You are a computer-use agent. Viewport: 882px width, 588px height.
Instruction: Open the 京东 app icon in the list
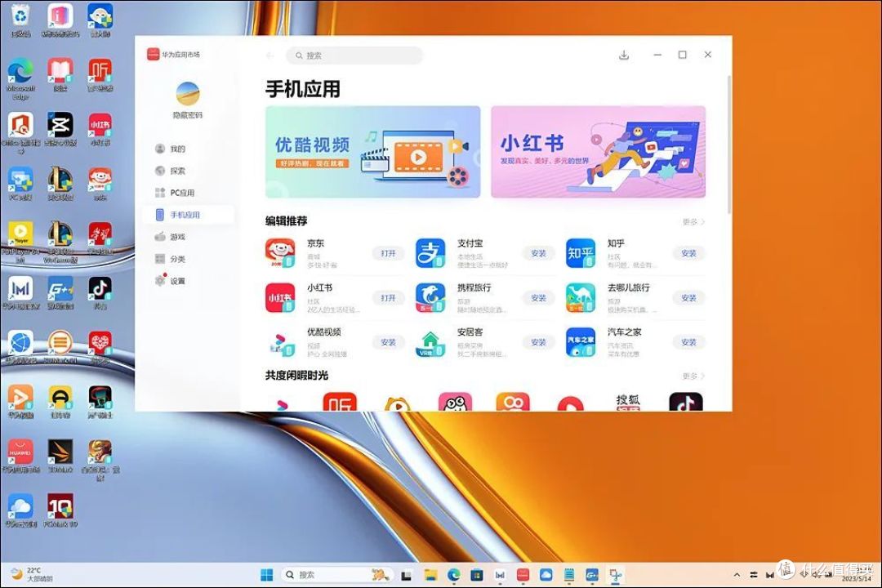(x=280, y=252)
